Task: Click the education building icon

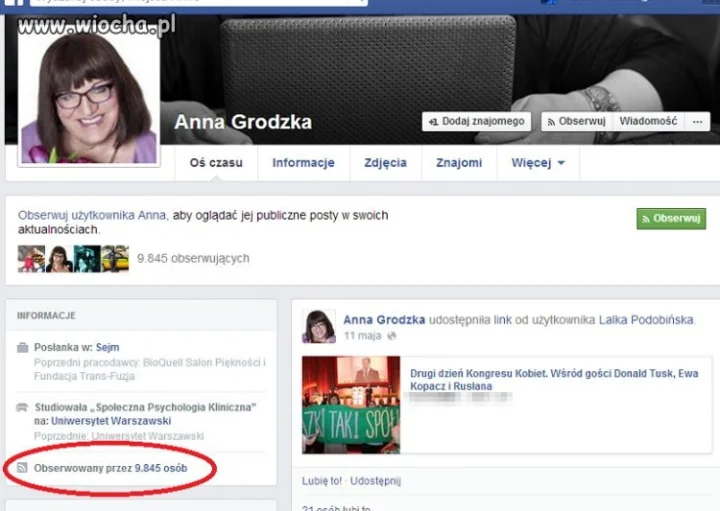Action: pyautogui.click(x=22, y=407)
